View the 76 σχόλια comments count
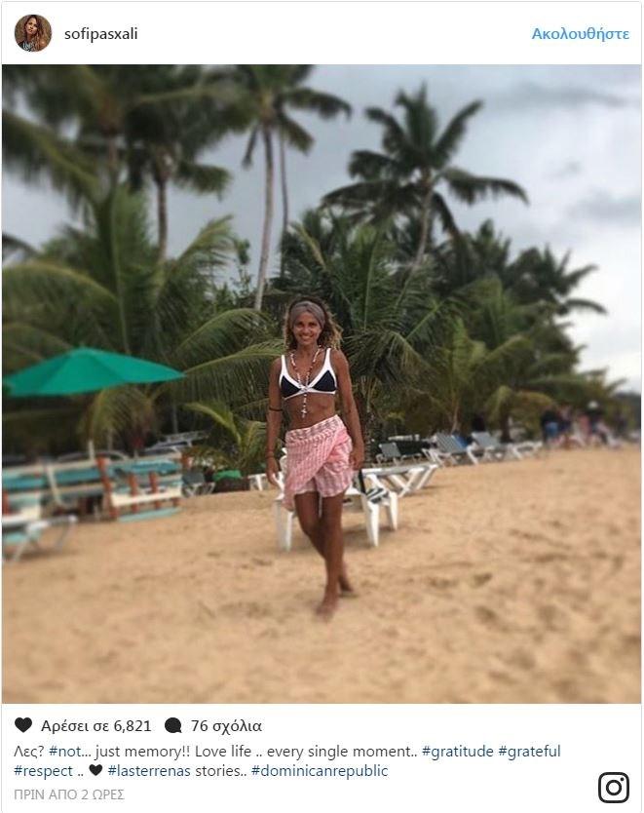Image resolution: width=644 pixels, height=813 pixels. coord(226,725)
